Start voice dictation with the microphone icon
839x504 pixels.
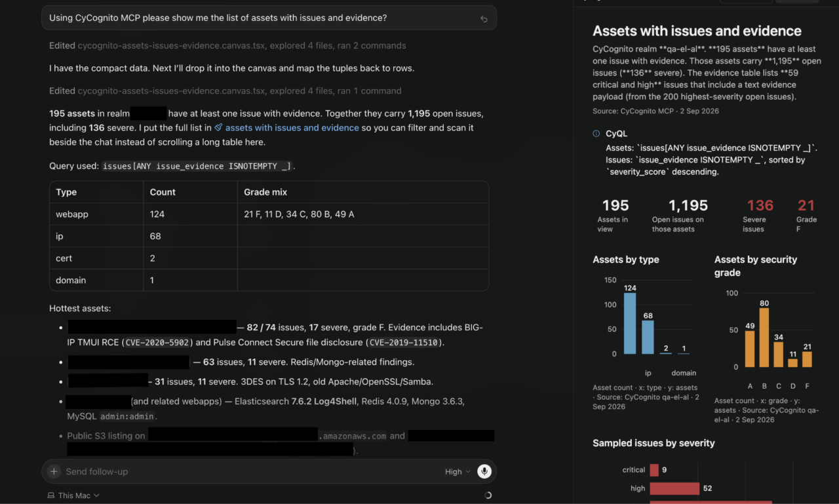pos(484,471)
